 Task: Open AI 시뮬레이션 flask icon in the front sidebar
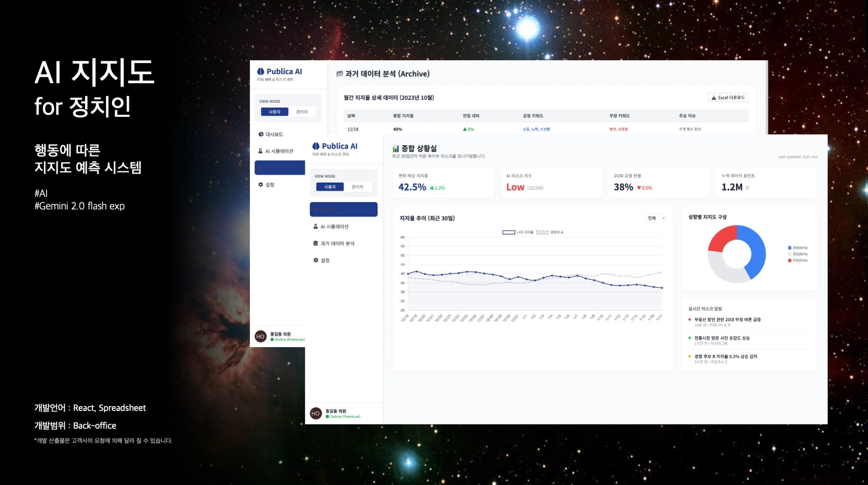[x=315, y=227]
